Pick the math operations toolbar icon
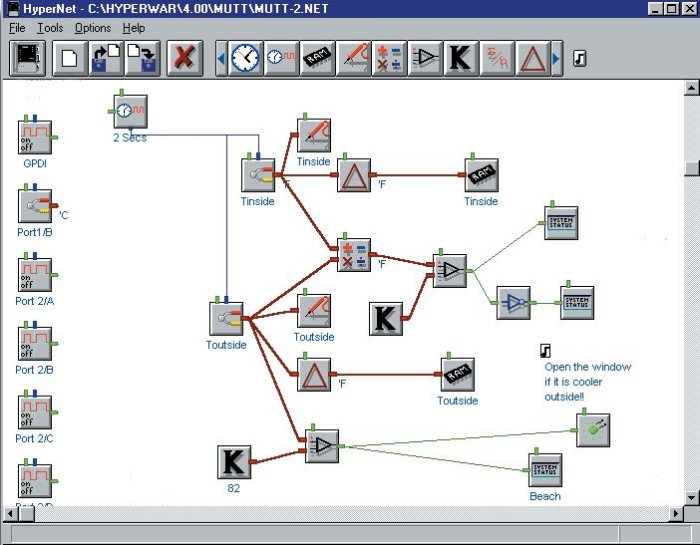The width and height of the screenshot is (700, 545). tap(389, 58)
